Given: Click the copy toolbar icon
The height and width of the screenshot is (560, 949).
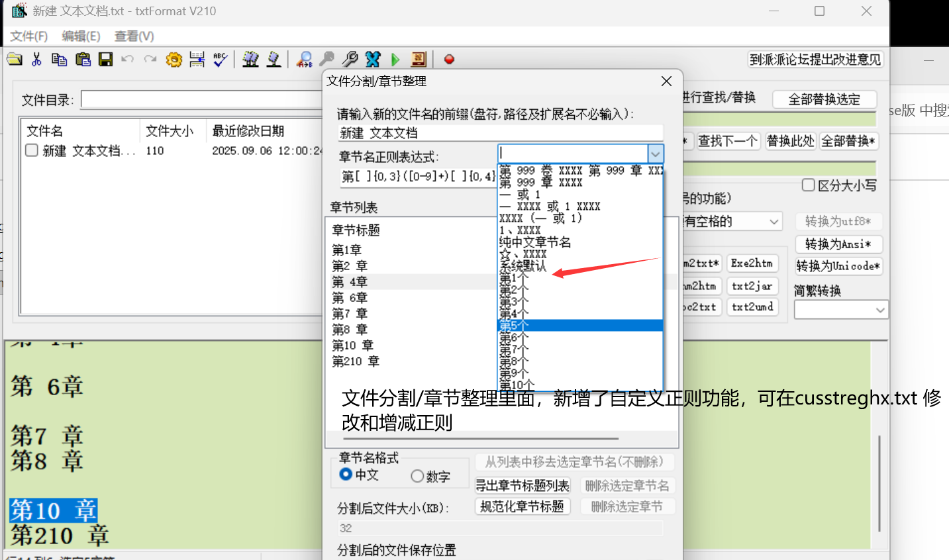Looking at the screenshot, I should tap(60, 59).
